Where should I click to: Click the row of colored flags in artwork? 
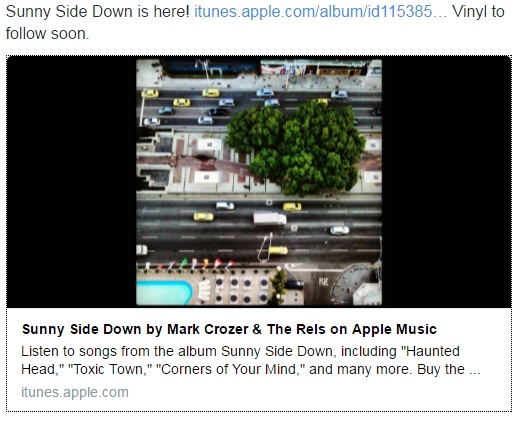(187, 264)
